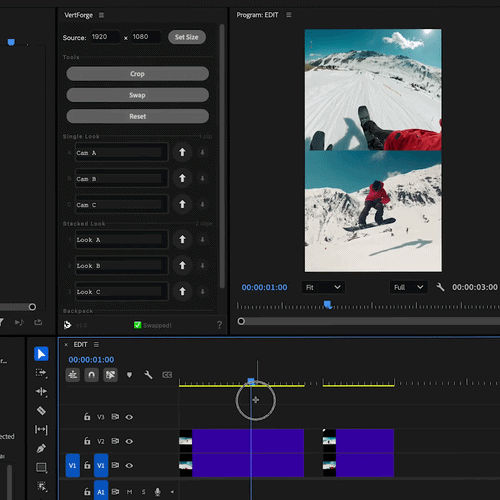Toggle V1 track targeting button
500x500 pixels.
pyautogui.click(x=101, y=465)
